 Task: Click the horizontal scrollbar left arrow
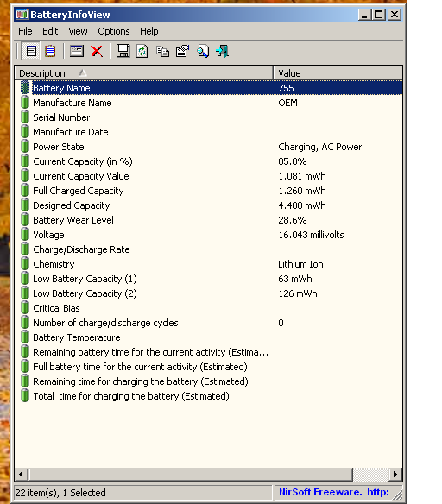(x=22, y=474)
